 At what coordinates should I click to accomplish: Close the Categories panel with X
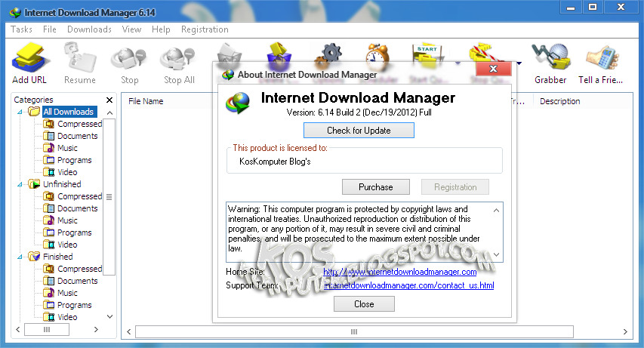tap(109, 100)
